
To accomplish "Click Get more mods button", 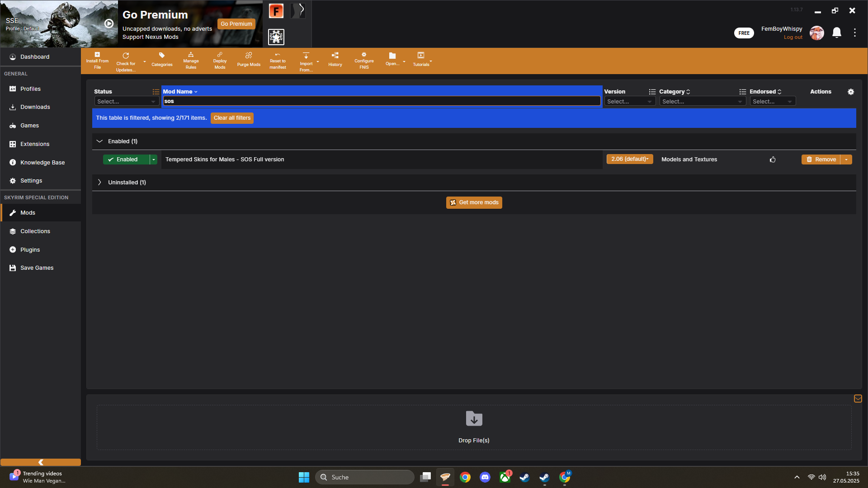I will point(474,202).
